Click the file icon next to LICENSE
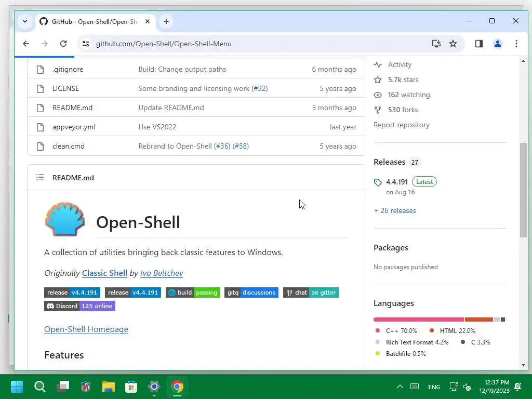This screenshot has width=532, height=399. [x=40, y=88]
